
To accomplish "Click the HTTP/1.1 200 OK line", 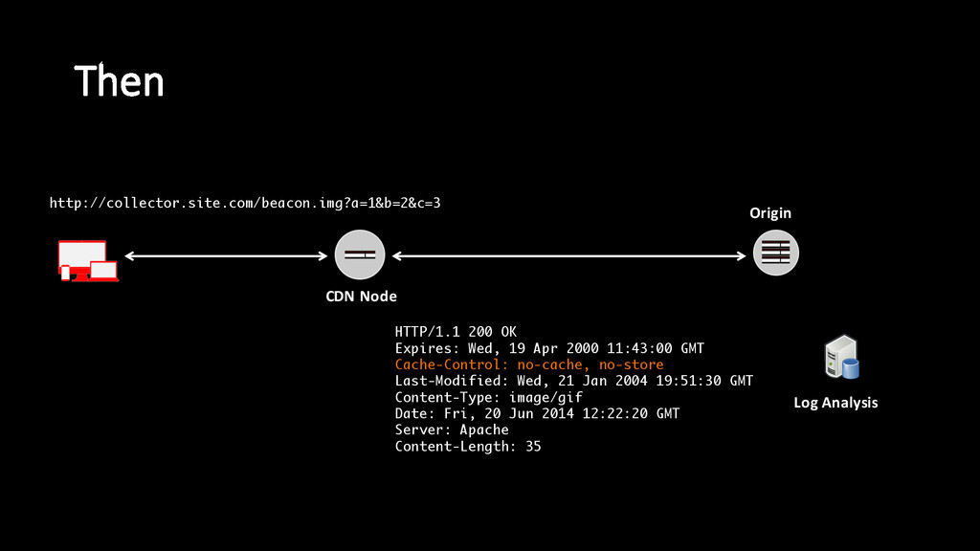I will tap(456, 332).
